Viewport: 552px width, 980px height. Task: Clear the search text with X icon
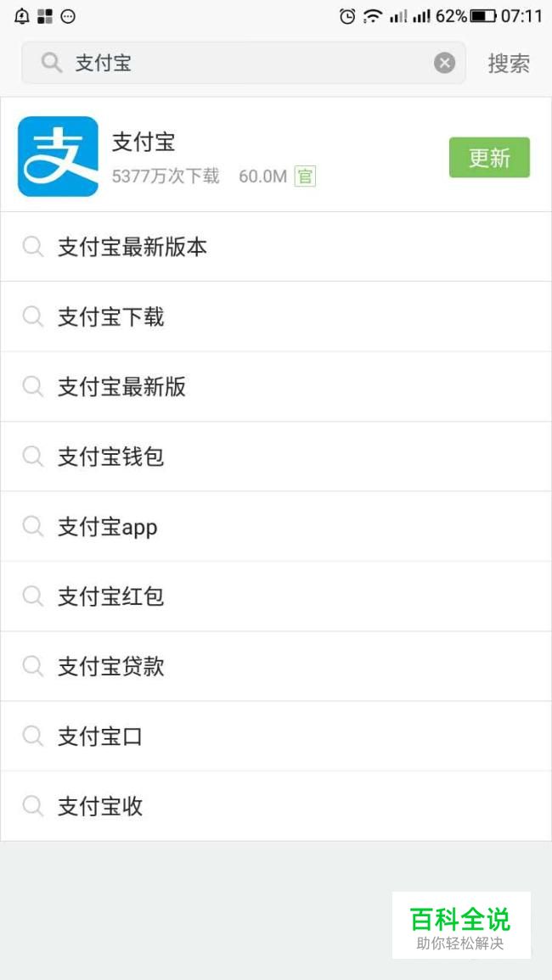pyautogui.click(x=444, y=63)
